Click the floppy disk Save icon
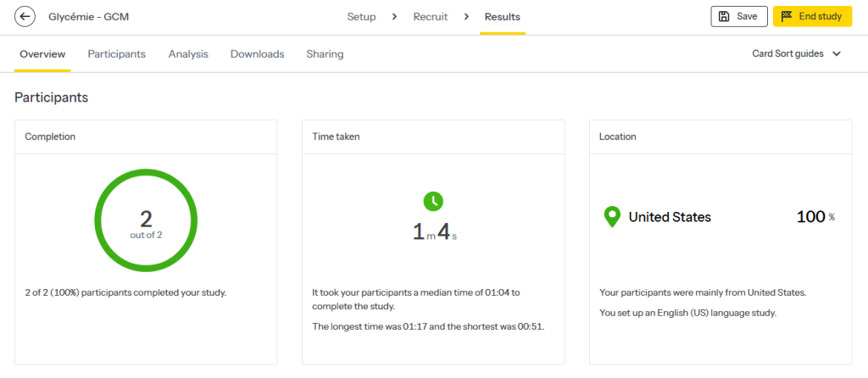The width and height of the screenshot is (868, 378). click(x=724, y=17)
